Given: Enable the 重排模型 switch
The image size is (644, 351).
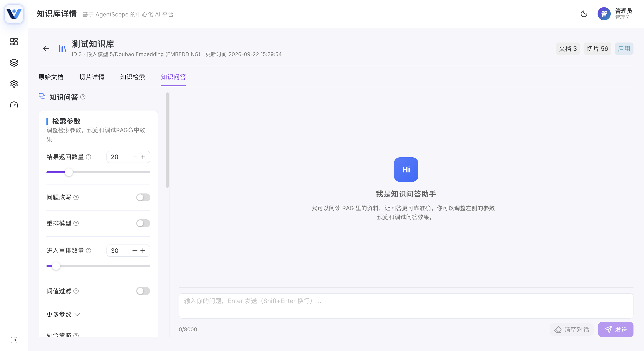Looking at the screenshot, I should [143, 223].
